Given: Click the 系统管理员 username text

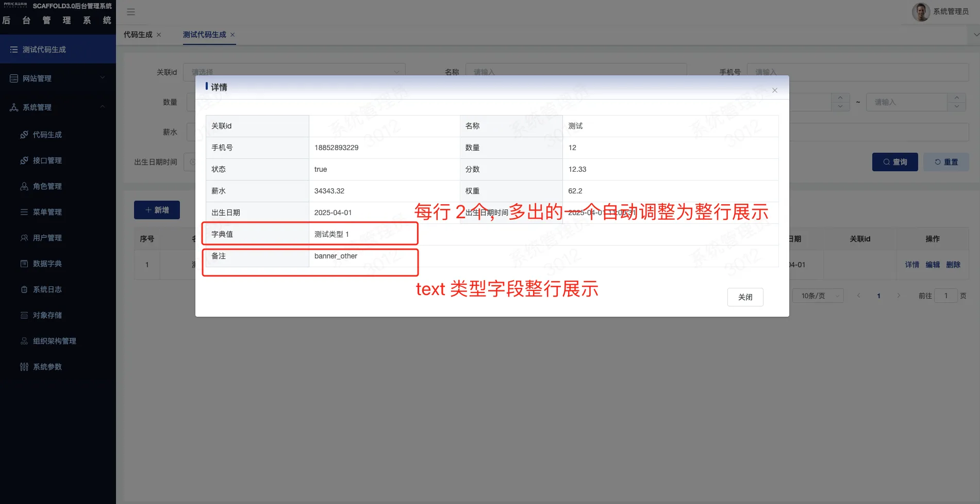Looking at the screenshot, I should point(951,11).
